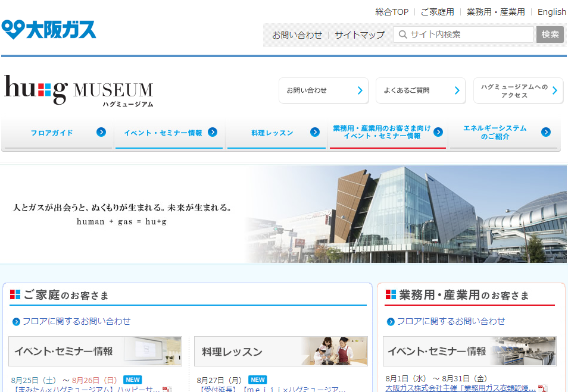This screenshot has width=568, height=392.
Task: Go to 業務用・産業用 top link
Action: [495, 12]
